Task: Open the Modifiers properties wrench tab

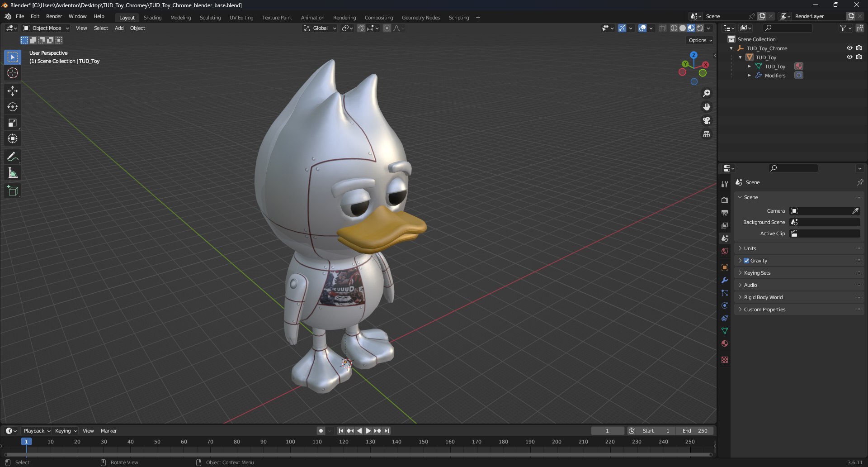Action: (725, 280)
